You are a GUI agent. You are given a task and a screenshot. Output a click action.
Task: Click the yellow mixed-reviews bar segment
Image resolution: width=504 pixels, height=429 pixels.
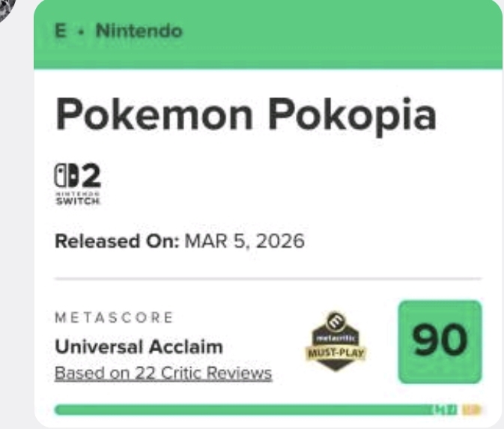pos(470,410)
